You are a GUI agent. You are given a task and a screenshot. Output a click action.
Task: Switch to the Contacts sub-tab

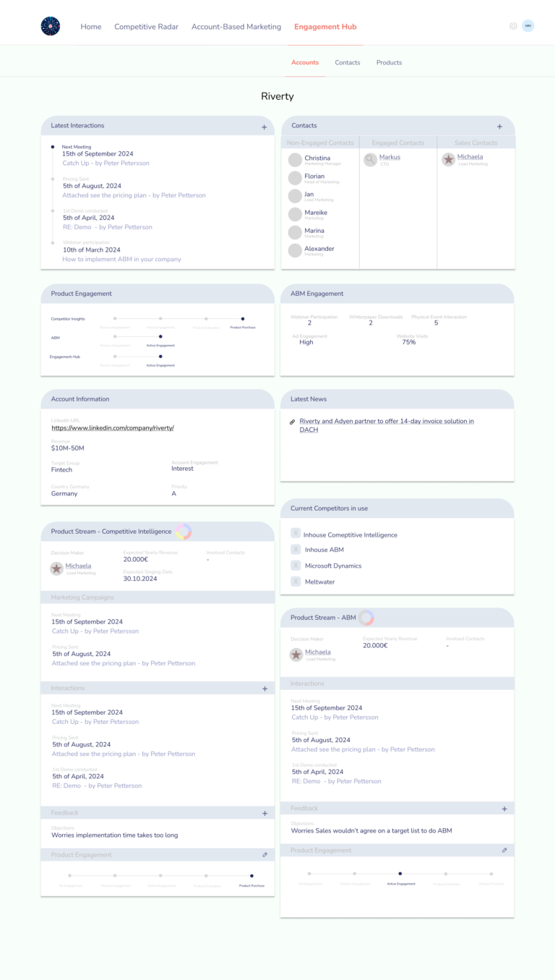[x=348, y=63]
